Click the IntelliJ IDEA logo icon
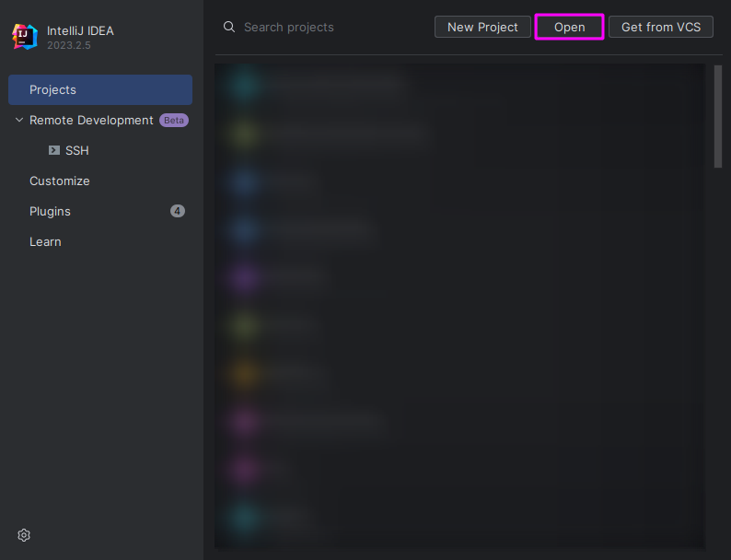The height and width of the screenshot is (560, 731). coord(24,37)
